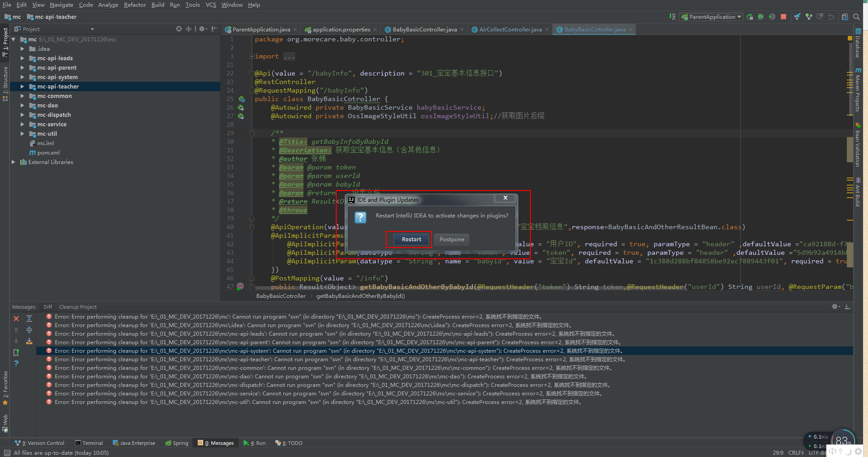Hide the Project tool window panel
Image resolution: width=868 pixels, height=457 pixels.
(214, 29)
